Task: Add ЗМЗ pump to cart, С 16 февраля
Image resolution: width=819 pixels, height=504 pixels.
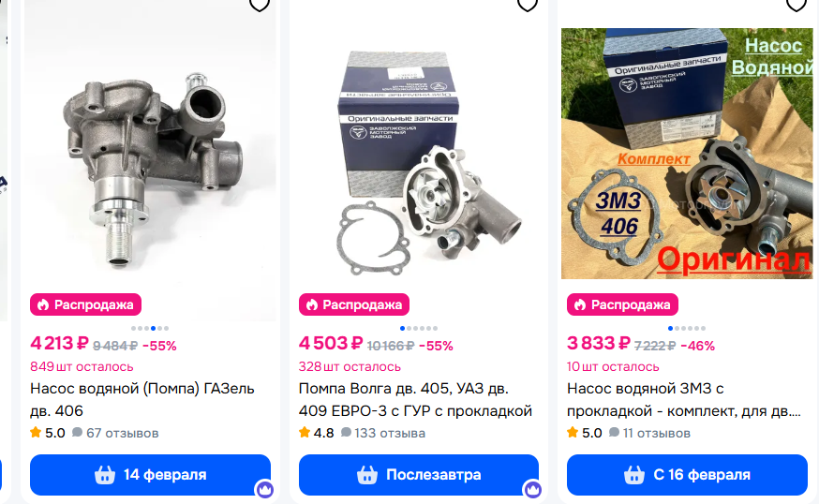Action: coord(687,475)
